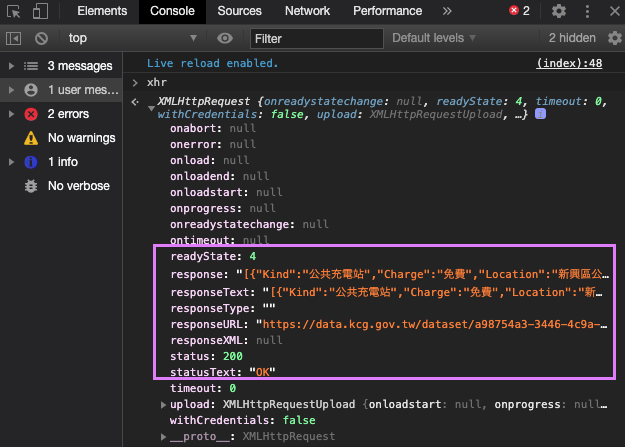The image size is (625, 447).
Task: Expand the 3 messages group
Action: [11, 66]
